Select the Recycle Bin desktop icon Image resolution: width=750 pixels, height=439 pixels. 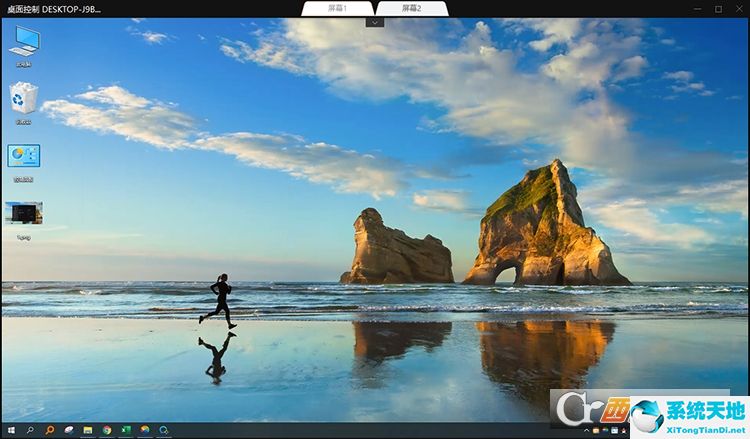tap(24, 100)
